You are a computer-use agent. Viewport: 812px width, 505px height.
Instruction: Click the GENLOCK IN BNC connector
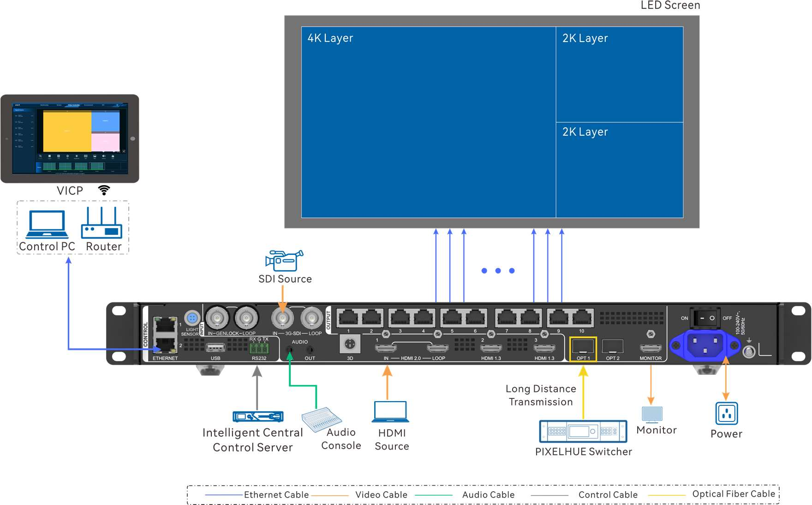[216, 318]
